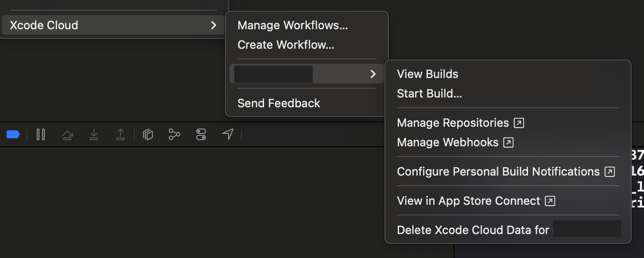
Task: Open the Xcode Cloud menu item
Action: 44,25
